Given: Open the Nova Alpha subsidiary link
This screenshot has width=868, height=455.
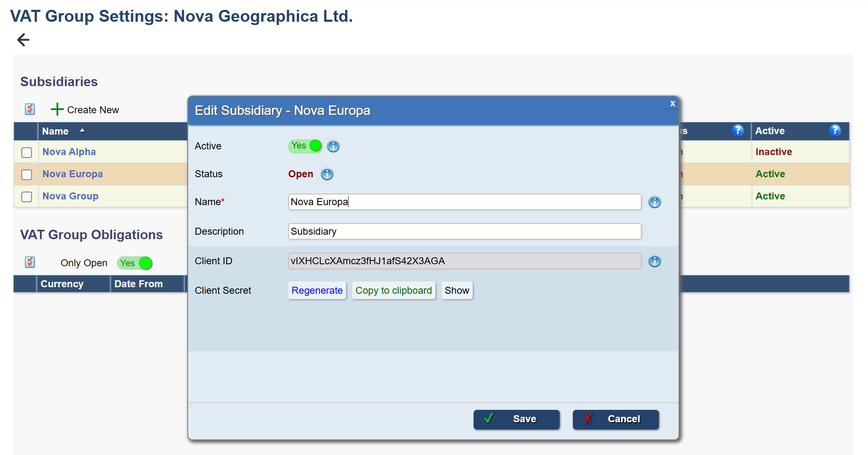Looking at the screenshot, I should tap(69, 152).
